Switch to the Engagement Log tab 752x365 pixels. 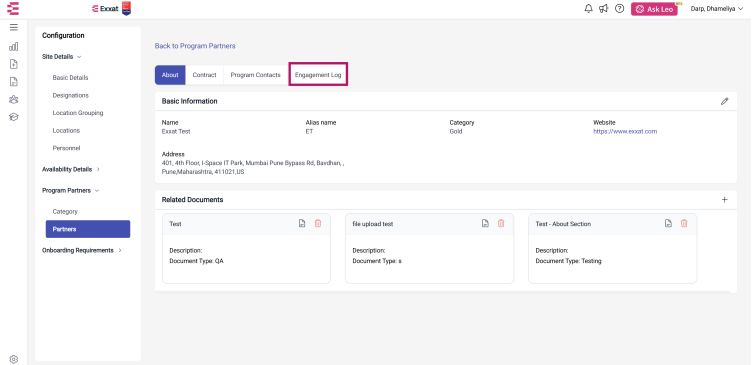(318, 75)
